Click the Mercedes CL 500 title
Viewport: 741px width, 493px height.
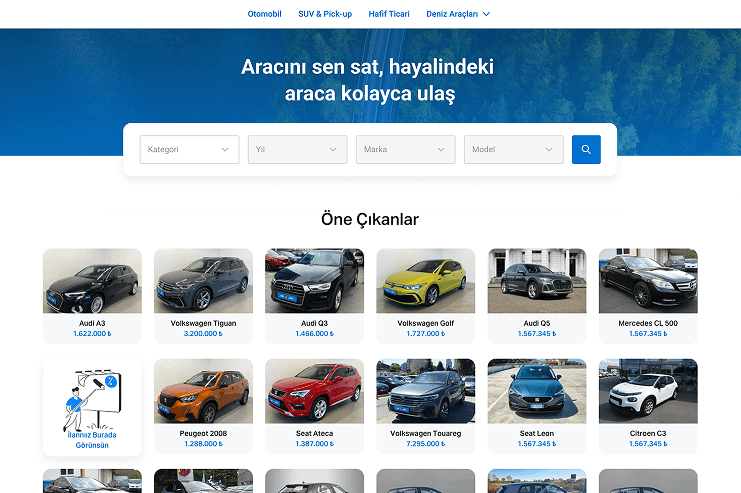click(648, 323)
